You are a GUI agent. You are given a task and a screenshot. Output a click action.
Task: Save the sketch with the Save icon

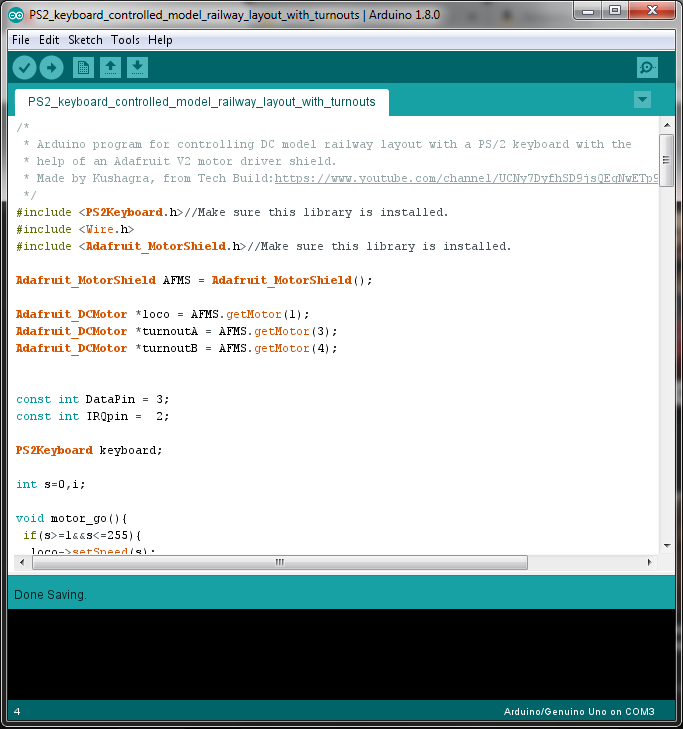tap(137, 68)
